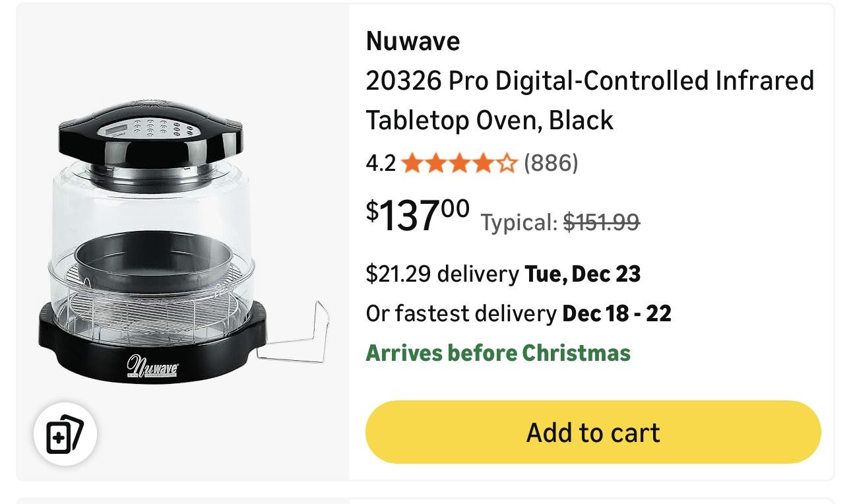851x504 pixels.
Task: Click the $137.00 current price
Action: point(418,215)
